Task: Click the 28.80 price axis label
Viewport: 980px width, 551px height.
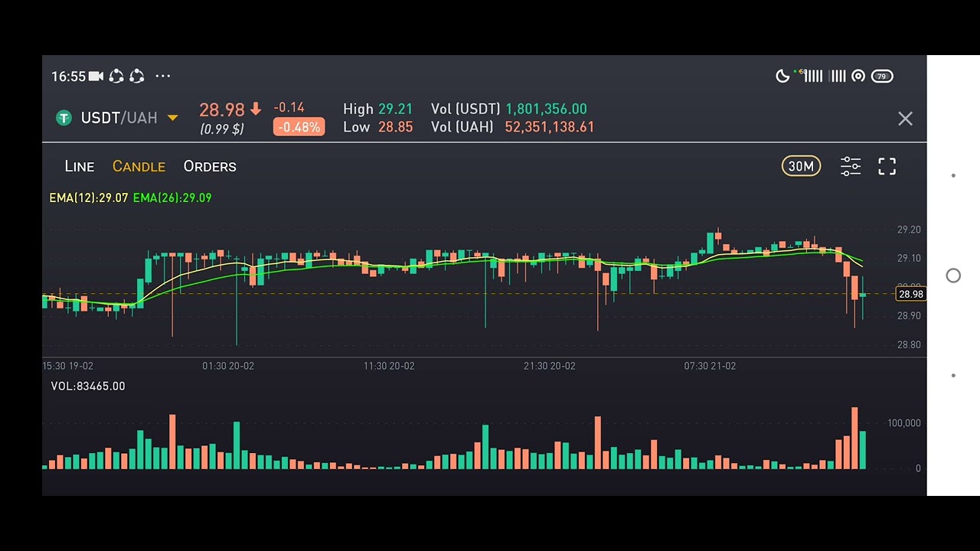Action: [909, 344]
